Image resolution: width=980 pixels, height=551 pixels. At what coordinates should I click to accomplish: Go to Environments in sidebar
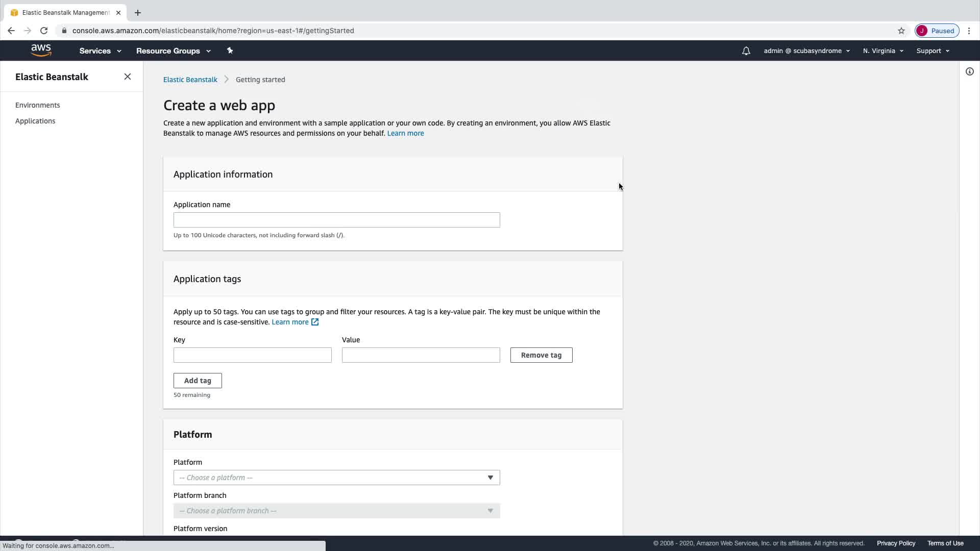coord(38,105)
